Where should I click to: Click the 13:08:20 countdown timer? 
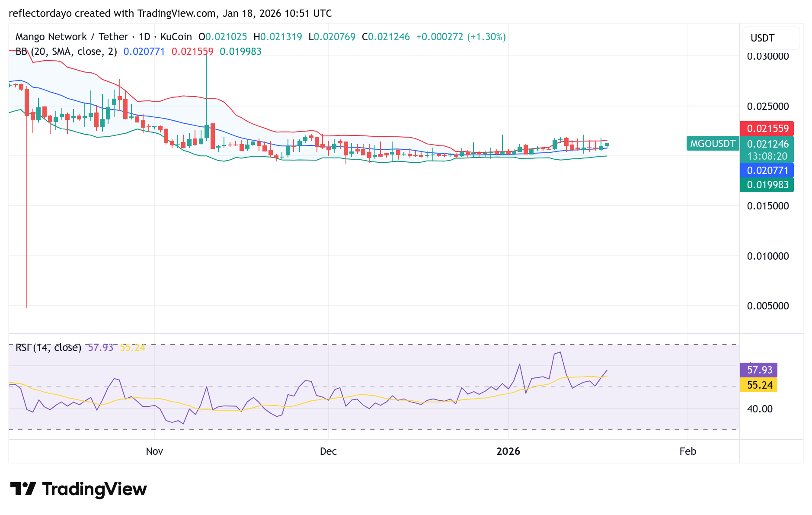coord(767,156)
